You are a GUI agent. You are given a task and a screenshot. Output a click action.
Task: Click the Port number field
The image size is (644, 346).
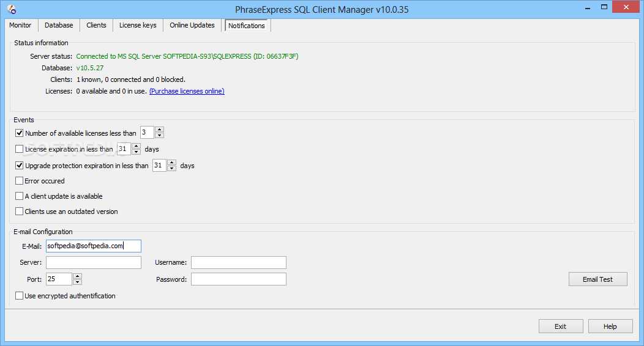pos(59,279)
